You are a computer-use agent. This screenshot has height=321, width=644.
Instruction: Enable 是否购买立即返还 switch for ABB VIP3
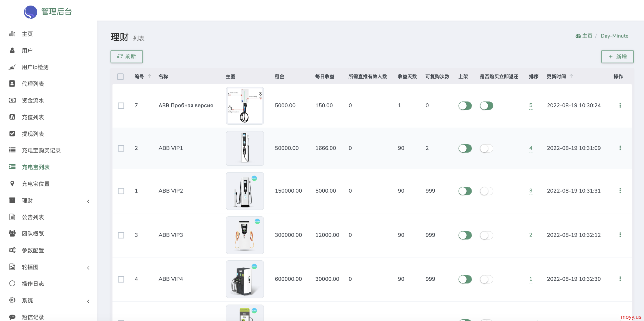coord(487,235)
